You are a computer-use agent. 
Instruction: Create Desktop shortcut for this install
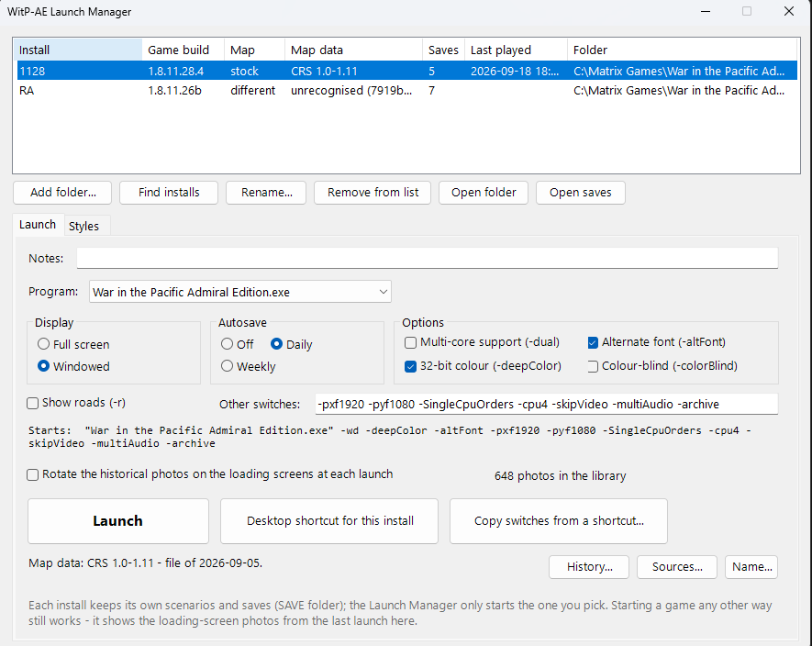tap(329, 521)
